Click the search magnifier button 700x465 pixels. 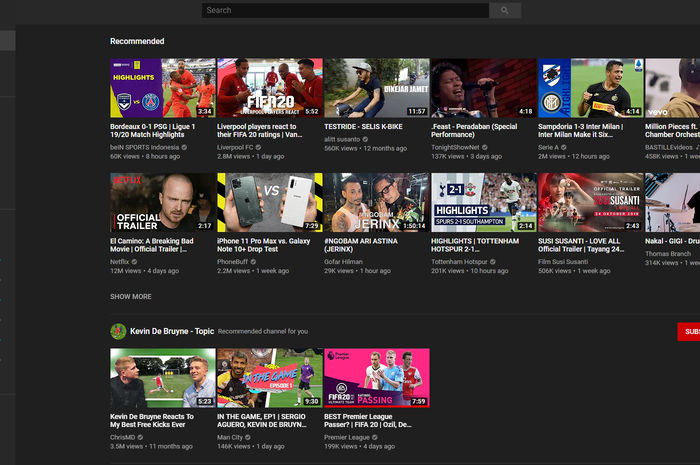pos(505,10)
